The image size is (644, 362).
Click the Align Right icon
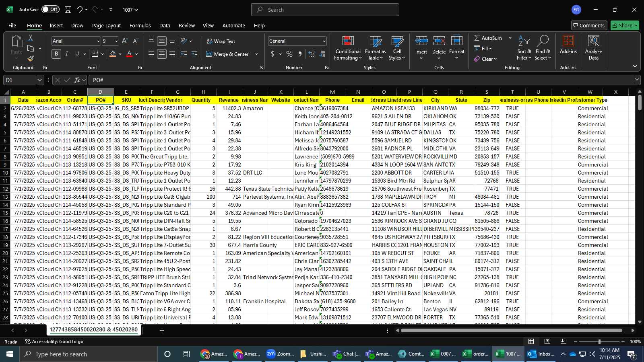click(x=172, y=54)
